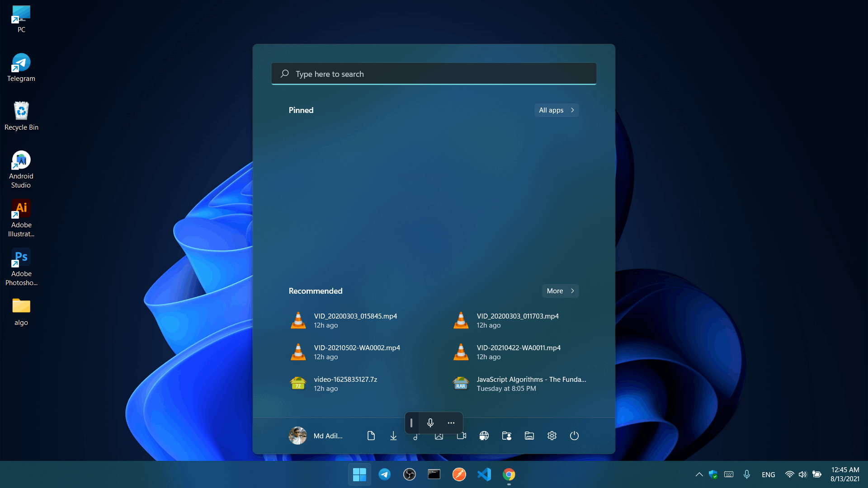Viewport: 868px width, 488px height.
Task: Open Network icon in Start menu footer
Action: click(x=484, y=436)
